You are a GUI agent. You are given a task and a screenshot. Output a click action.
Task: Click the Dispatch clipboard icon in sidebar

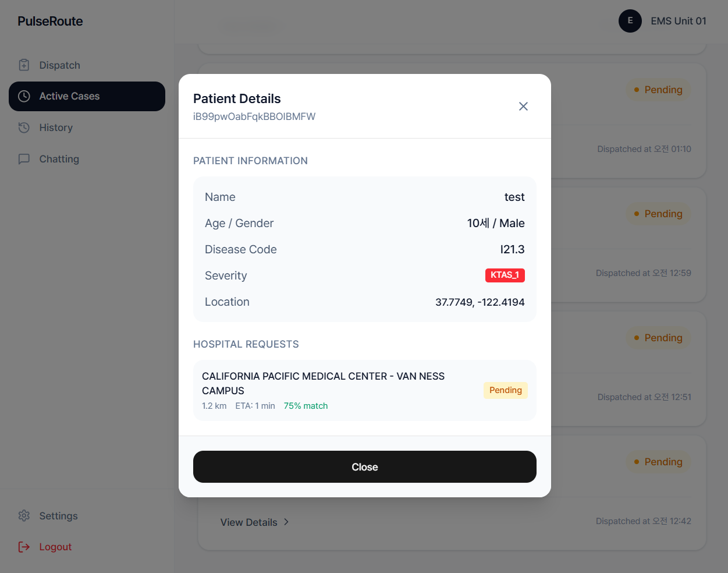24,65
